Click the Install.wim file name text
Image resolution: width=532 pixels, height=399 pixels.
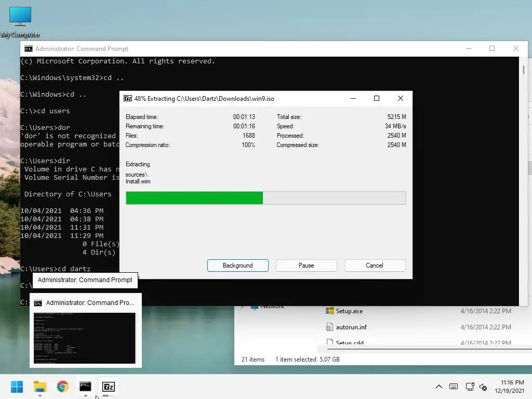(x=138, y=181)
